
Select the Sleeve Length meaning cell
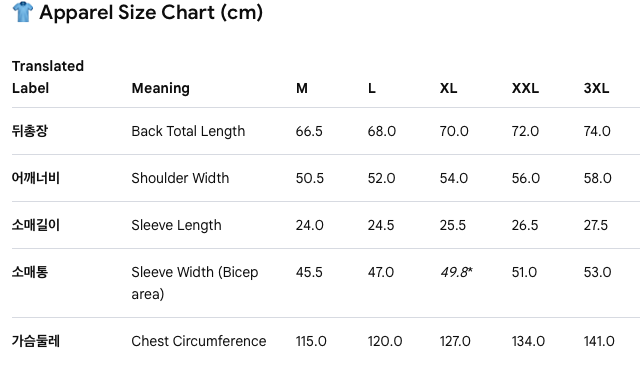[176, 225]
